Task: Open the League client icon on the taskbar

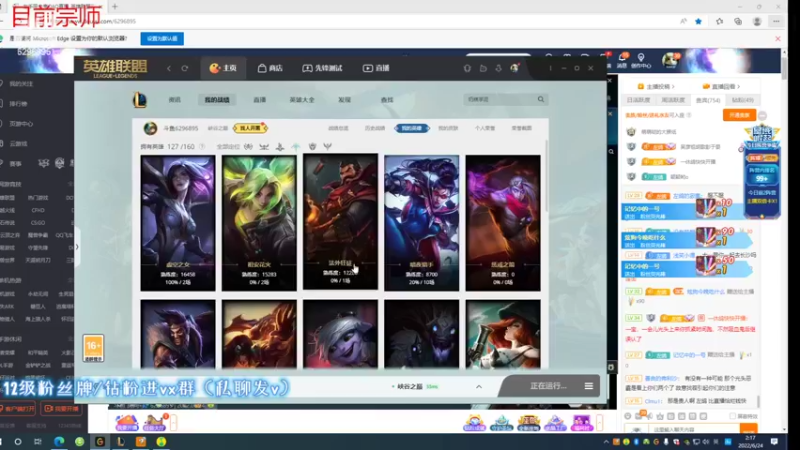Action: [x=120, y=441]
